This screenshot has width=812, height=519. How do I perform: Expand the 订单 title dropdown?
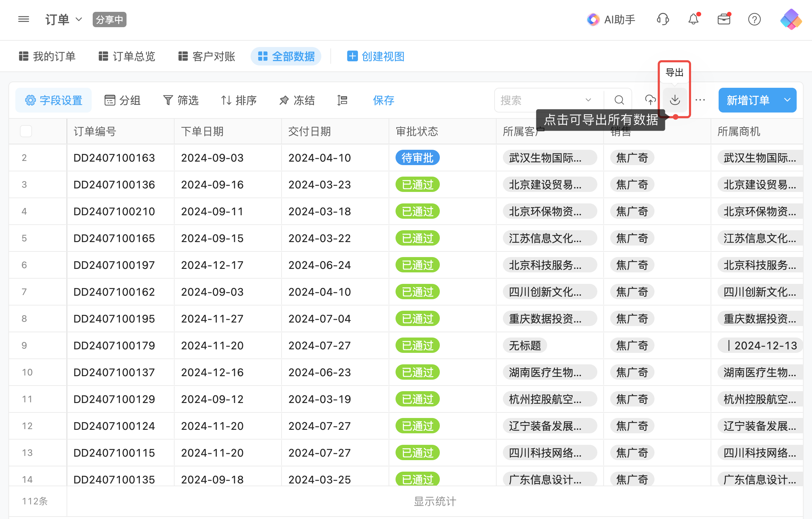[x=79, y=20]
